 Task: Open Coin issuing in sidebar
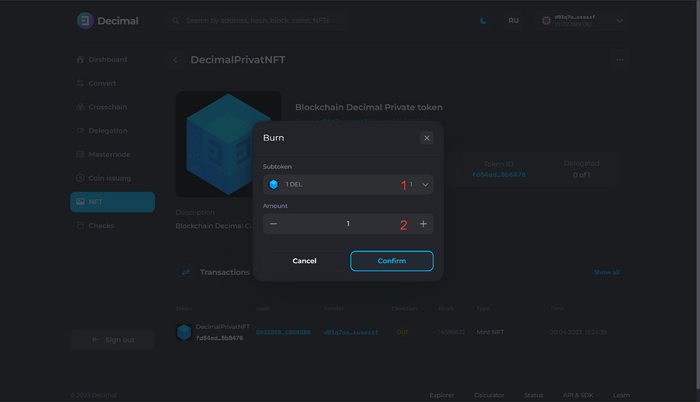pos(112,178)
